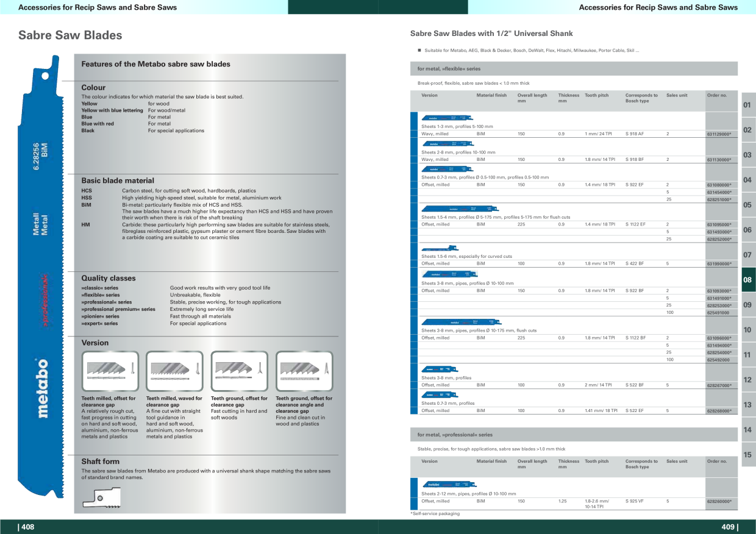Click 'Features of the Metabo sabre saw blades' heading

(x=156, y=64)
